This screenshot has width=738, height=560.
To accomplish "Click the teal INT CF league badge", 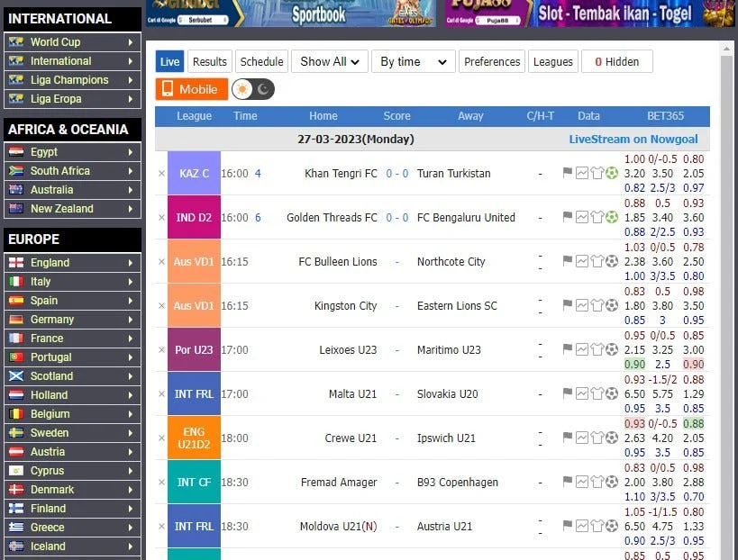I will tap(194, 482).
